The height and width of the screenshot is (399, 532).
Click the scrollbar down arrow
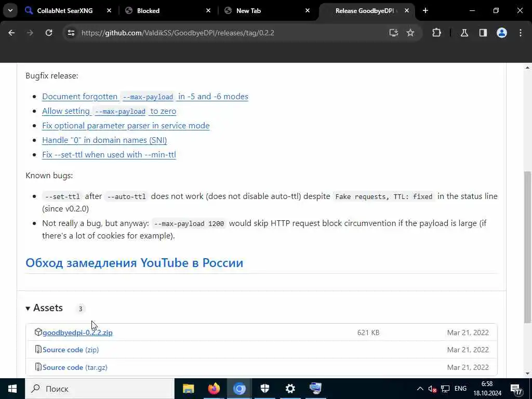527,374
